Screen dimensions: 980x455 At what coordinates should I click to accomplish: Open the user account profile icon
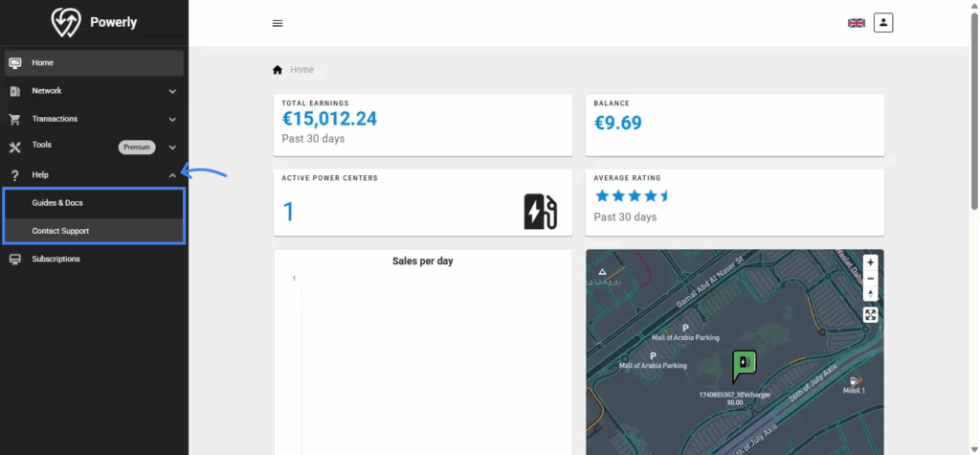point(882,22)
